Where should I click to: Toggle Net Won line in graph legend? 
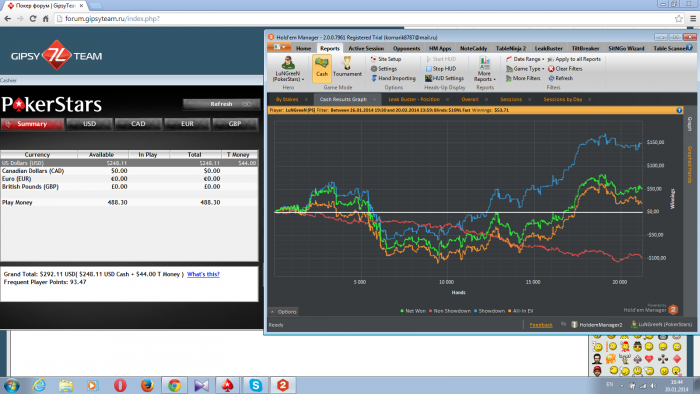[x=413, y=311]
